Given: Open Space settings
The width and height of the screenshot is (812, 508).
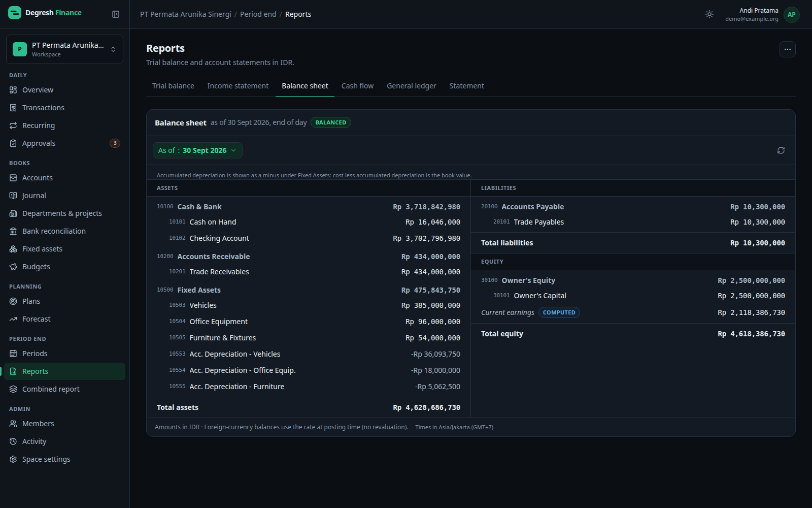Looking at the screenshot, I should click(64, 459).
